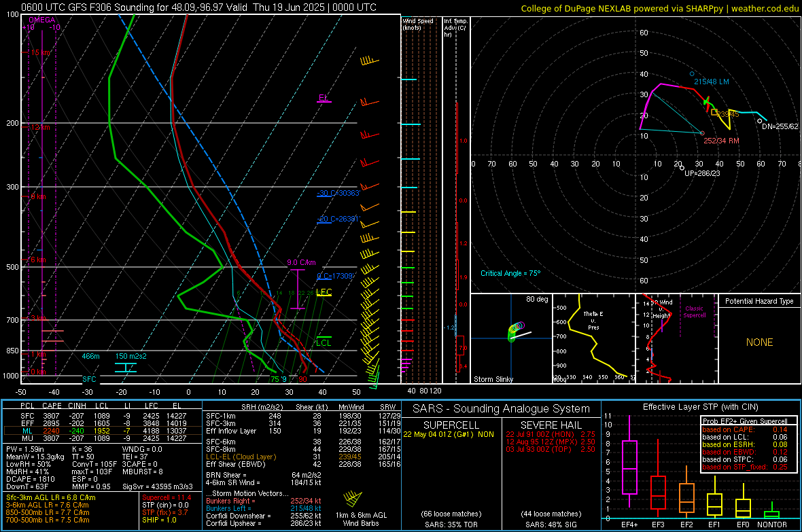Click the DCAPE = 1810 value

click(31, 479)
